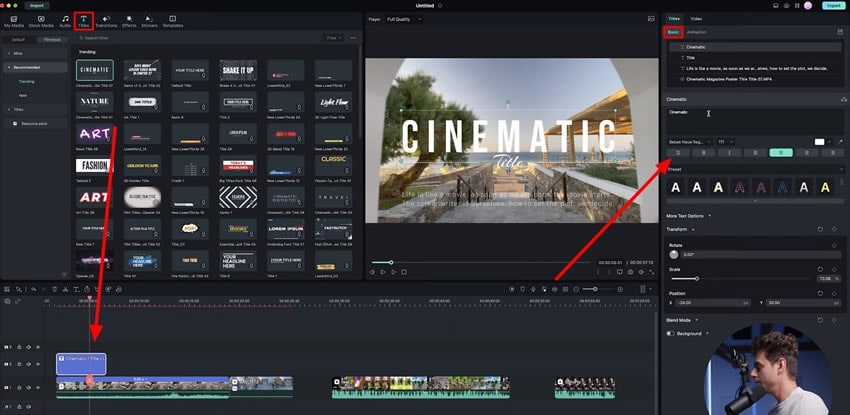Click the play button in player
Screen dimensions: 850x415
click(x=394, y=272)
